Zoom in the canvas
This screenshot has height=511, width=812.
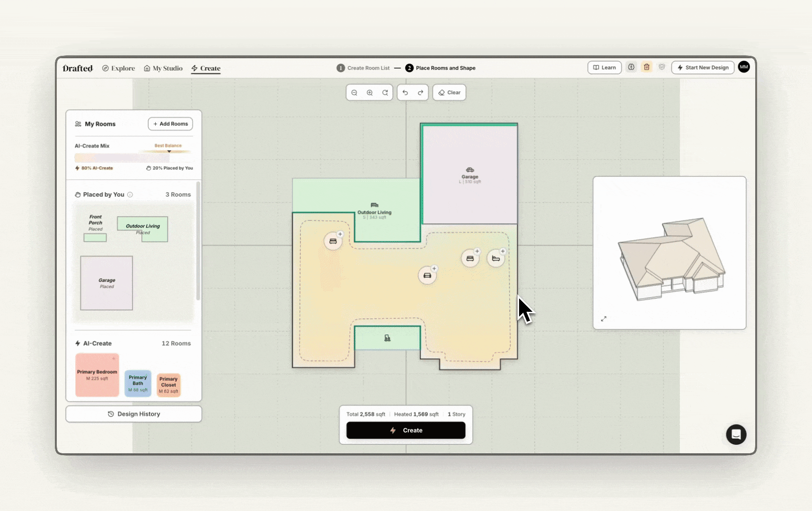(370, 93)
